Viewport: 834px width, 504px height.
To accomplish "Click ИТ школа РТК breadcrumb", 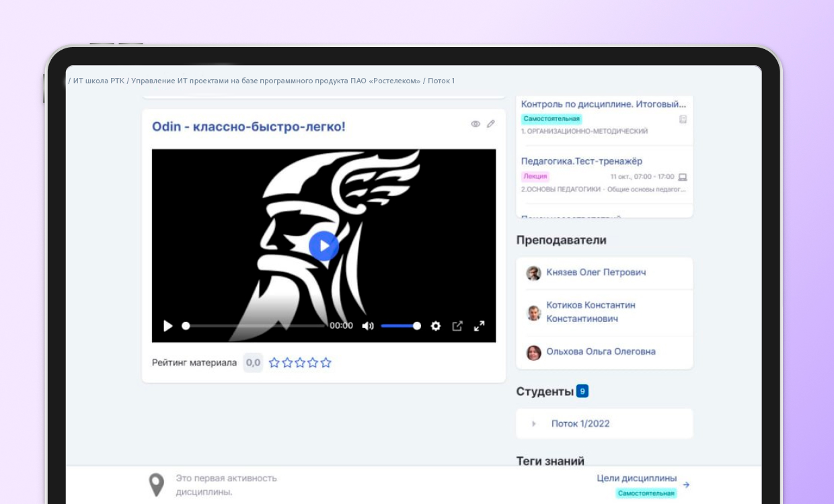I will (98, 81).
